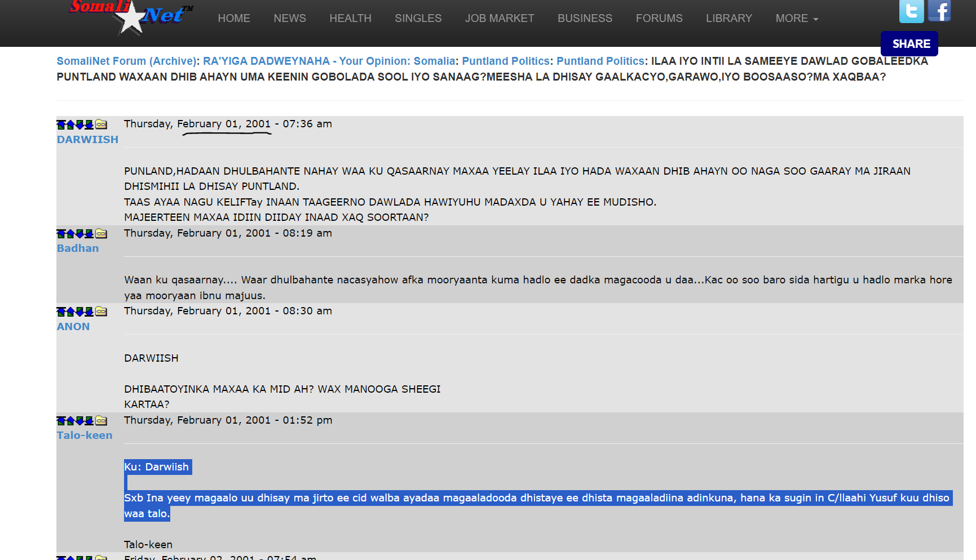976x560 pixels.
Task: Open Talo-keen user profile link
Action: (x=85, y=435)
